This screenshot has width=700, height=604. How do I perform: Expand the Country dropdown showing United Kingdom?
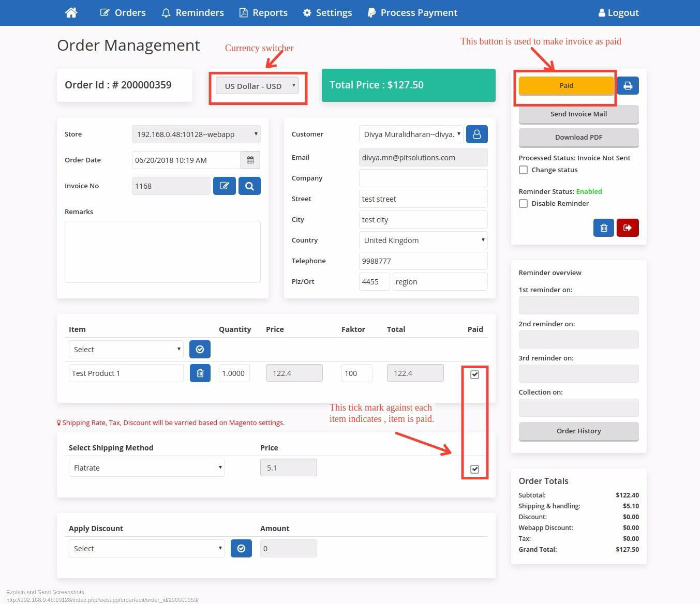pos(423,240)
